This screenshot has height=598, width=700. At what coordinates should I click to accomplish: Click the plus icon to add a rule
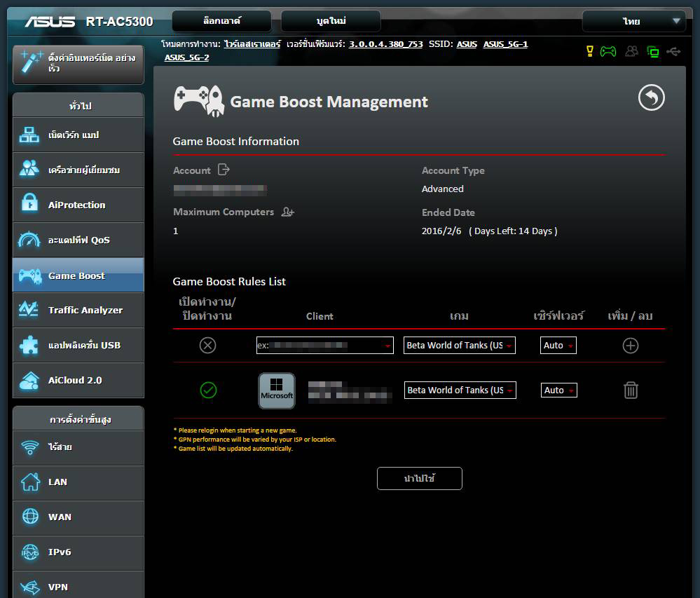631,345
